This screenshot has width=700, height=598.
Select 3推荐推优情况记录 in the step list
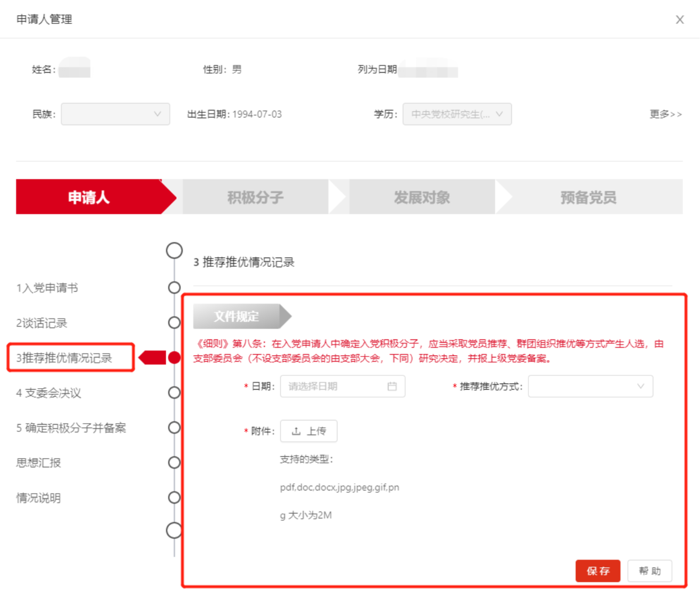[71, 358]
